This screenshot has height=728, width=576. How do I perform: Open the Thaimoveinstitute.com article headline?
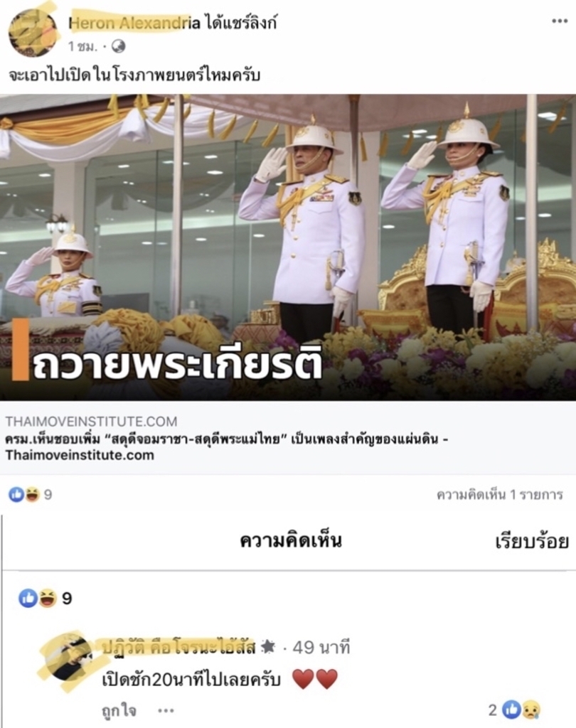(x=227, y=446)
